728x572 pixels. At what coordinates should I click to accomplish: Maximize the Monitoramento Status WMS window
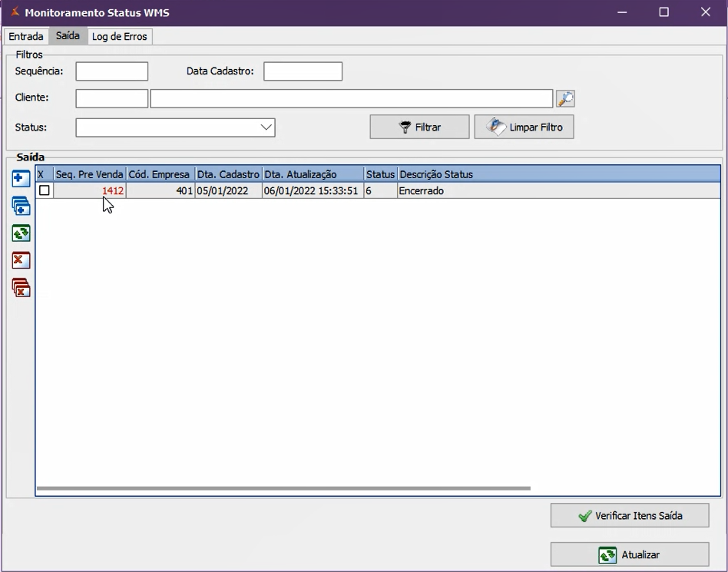tap(664, 12)
